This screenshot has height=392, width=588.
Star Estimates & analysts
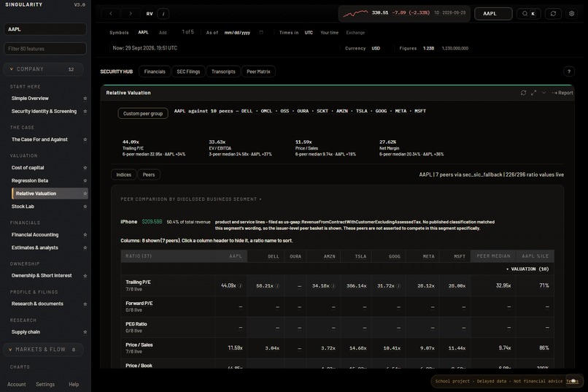click(85, 247)
